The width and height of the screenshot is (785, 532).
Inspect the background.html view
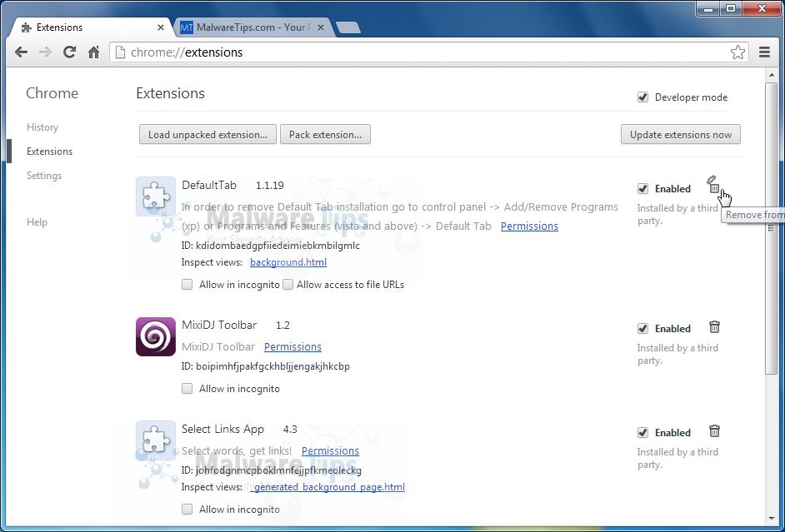[x=288, y=262]
